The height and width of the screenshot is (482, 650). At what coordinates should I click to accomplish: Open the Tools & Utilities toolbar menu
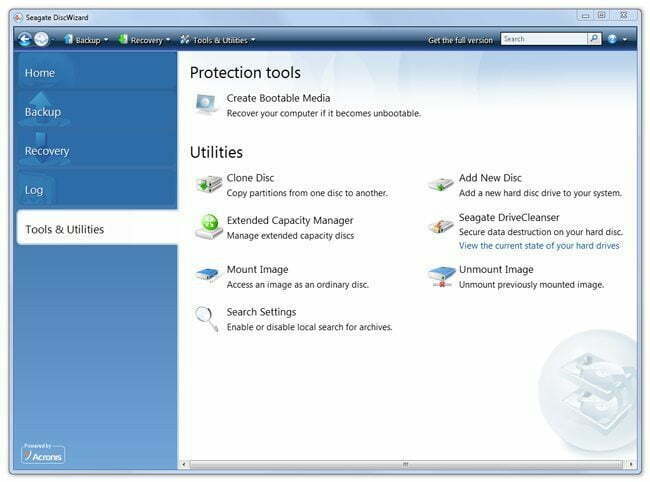click(218, 40)
